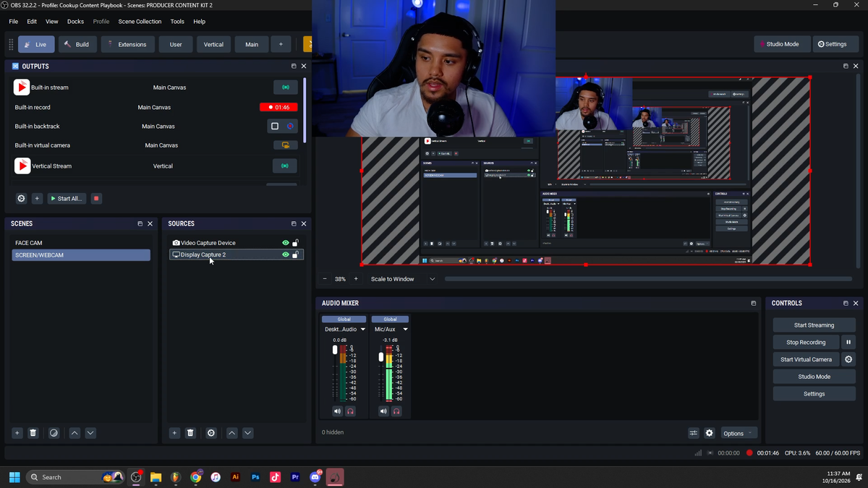This screenshot has height=488, width=868.
Task: Click Studio Mode in top toolbar
Action: click(x=782, y=44)
